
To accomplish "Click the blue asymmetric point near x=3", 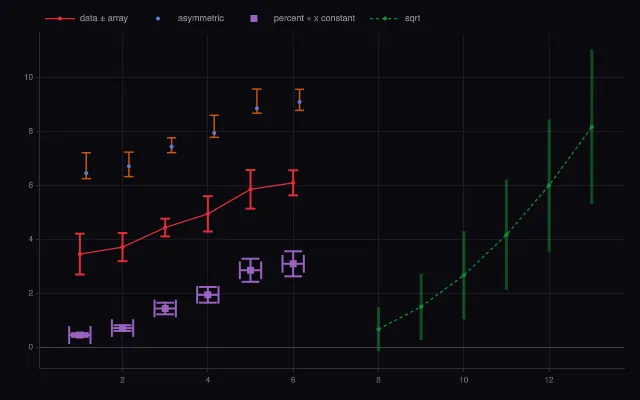I will coord(171,147).
